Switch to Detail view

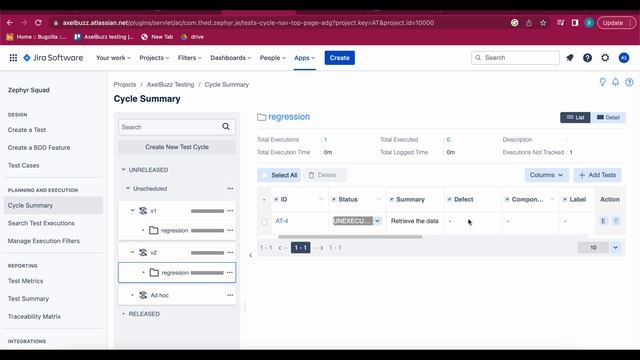click(x=608, y=118)
